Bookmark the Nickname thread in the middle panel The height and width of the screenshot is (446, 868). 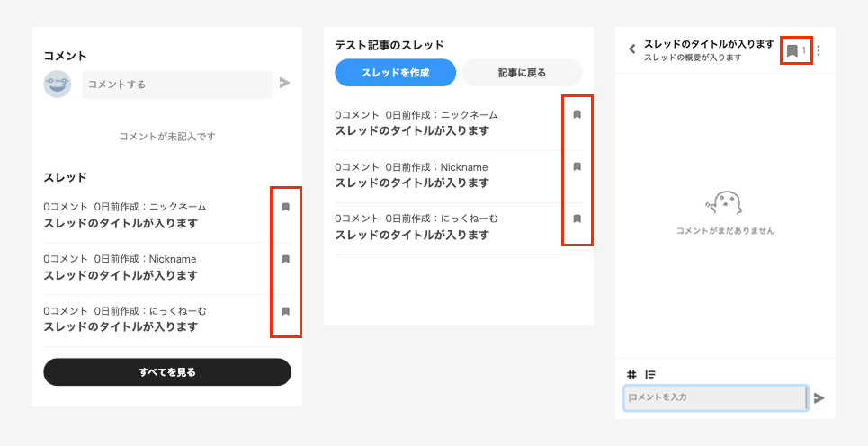coord(577,166)
